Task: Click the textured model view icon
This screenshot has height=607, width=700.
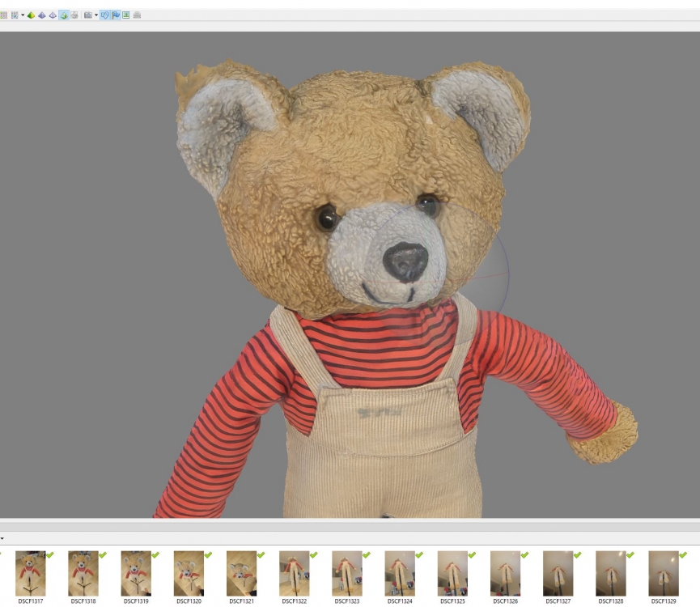Action: click(63, 15)
